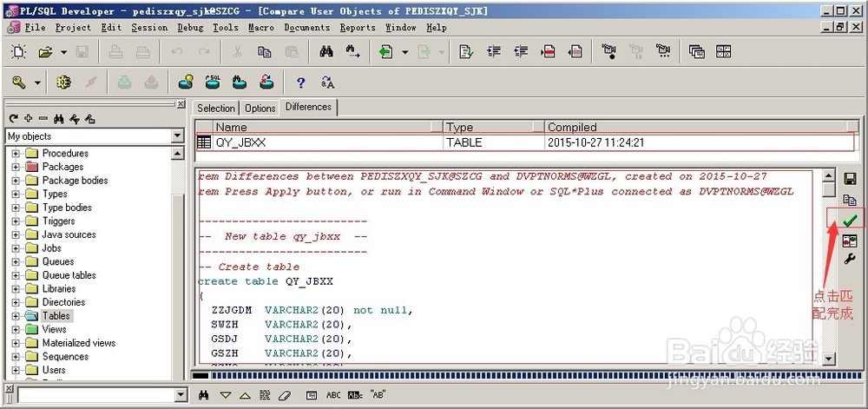This screenshot has height=409, width=868.
Task: Click the Find next toolbar icon
Action: 353,52
